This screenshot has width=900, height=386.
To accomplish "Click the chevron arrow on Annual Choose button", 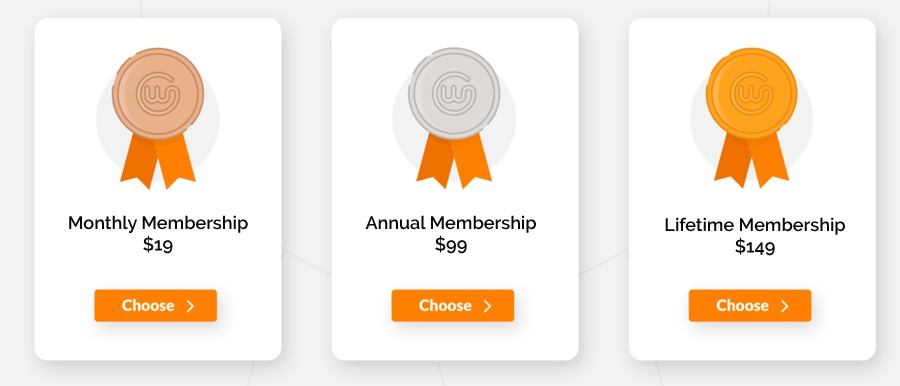I will [x=488, y=306].
